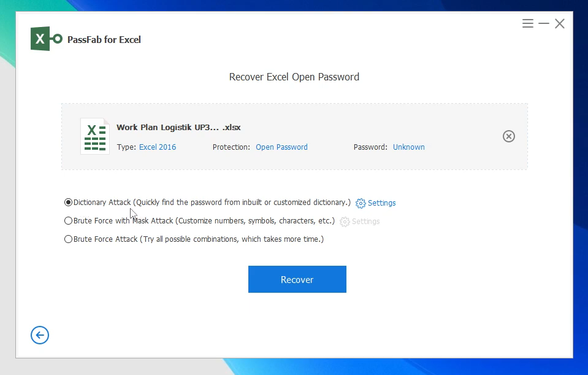Click greyed gear icon beside Mask Attack

(345, 222)
